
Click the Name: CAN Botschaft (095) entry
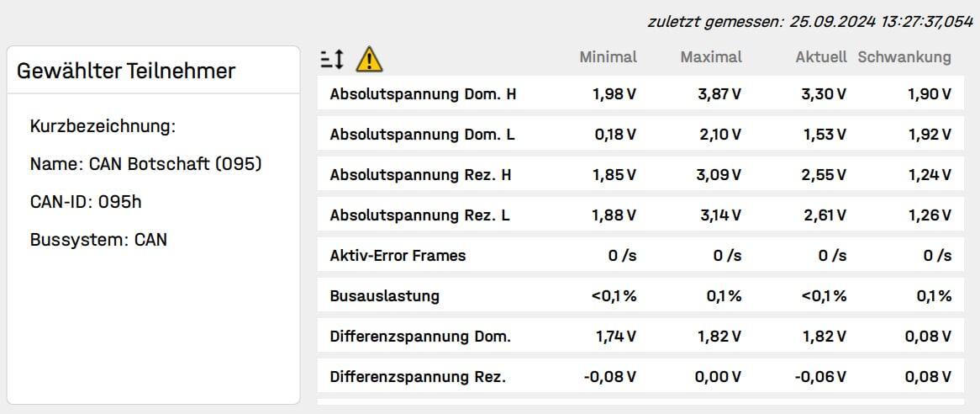point(145,164)
